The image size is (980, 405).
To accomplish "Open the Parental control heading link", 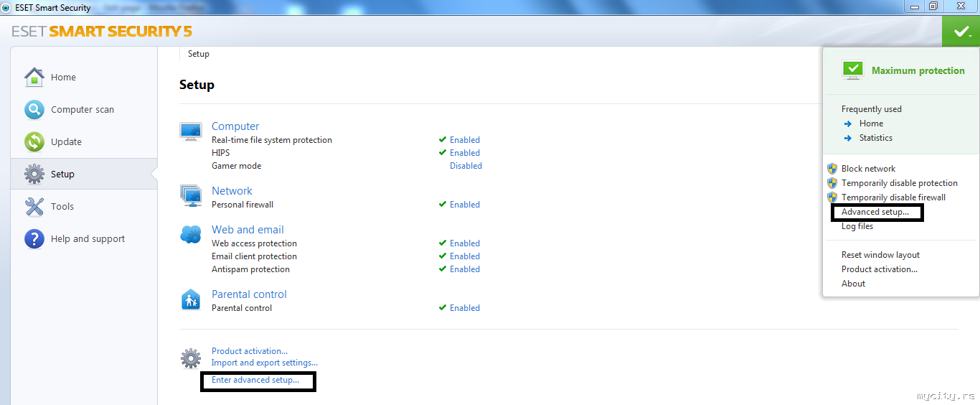I will (x=249, y=294).
